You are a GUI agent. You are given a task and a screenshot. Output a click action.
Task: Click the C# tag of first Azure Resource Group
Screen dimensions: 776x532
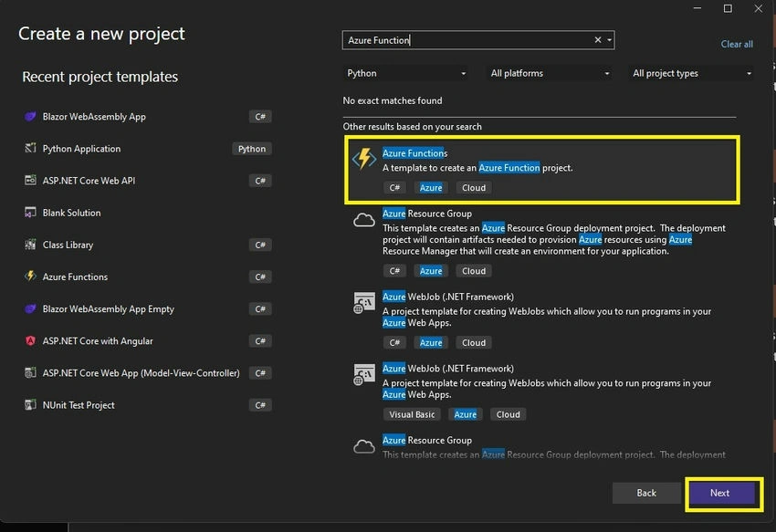394,271
